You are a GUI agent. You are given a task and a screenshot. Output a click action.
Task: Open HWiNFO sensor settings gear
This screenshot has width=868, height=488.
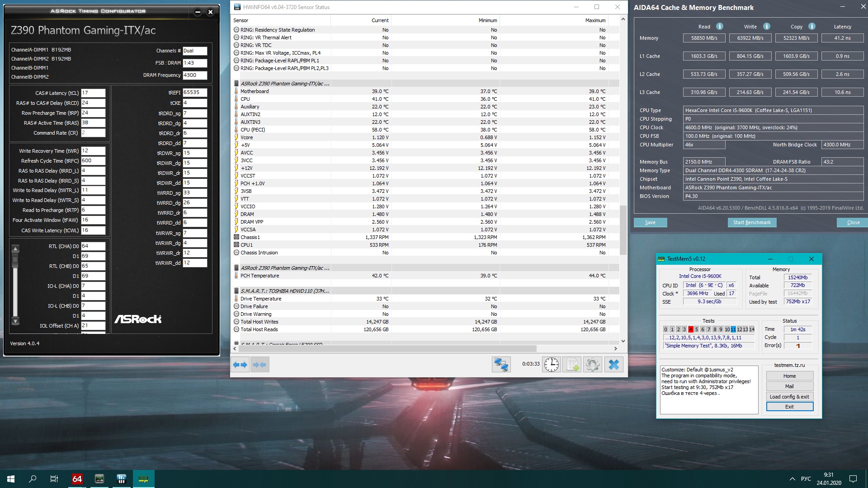pyautogui.click(x=592, y=365)
